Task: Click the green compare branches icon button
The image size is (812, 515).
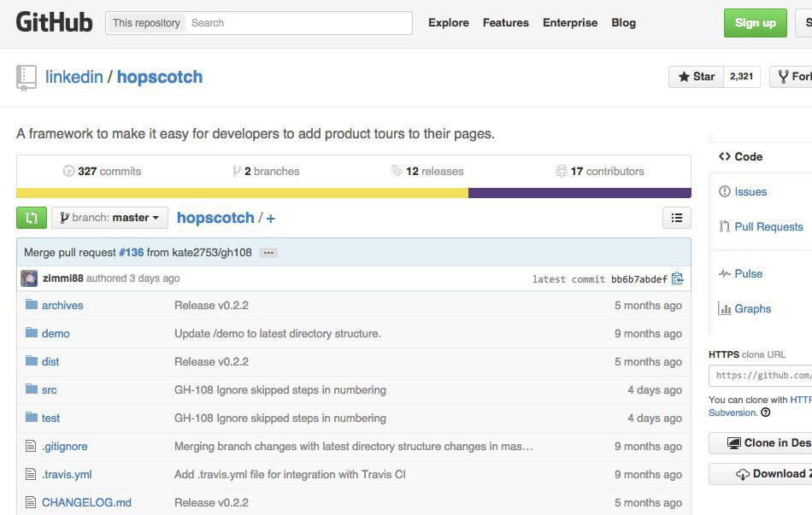Action: [32, 218]
